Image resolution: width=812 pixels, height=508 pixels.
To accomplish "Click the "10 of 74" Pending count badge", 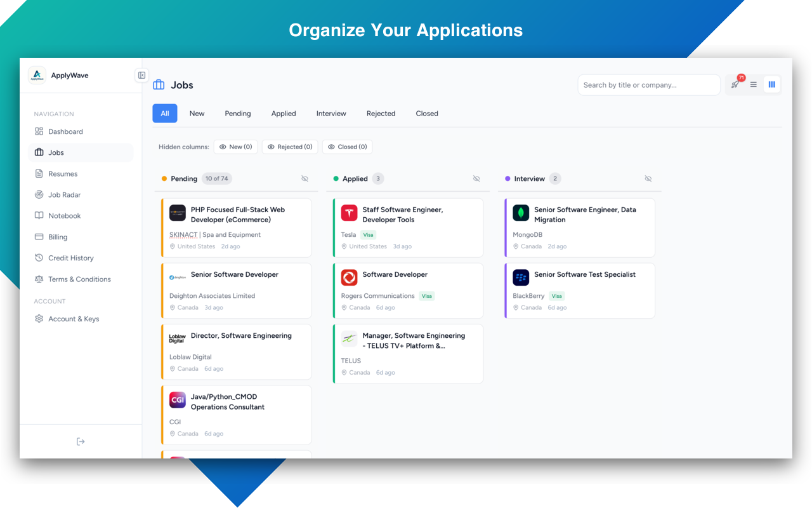I will point(217,179).
